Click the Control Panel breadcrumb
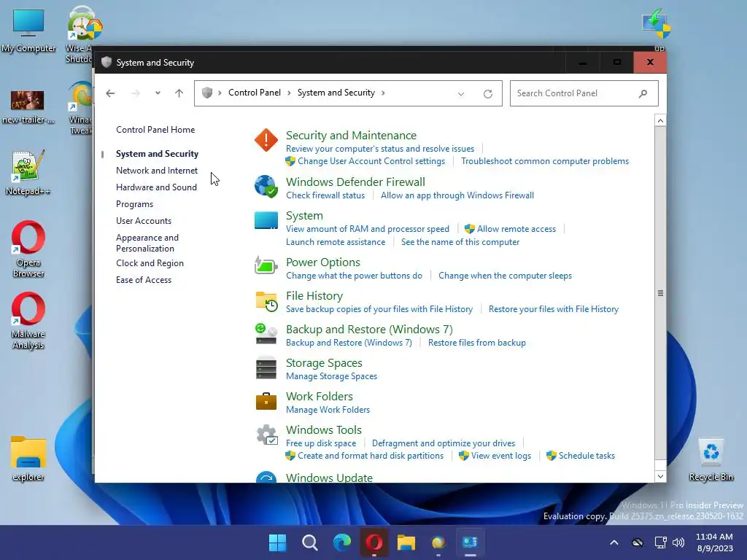Image resolution: width=747 pixels, height=560 pixels. (255, 93)
